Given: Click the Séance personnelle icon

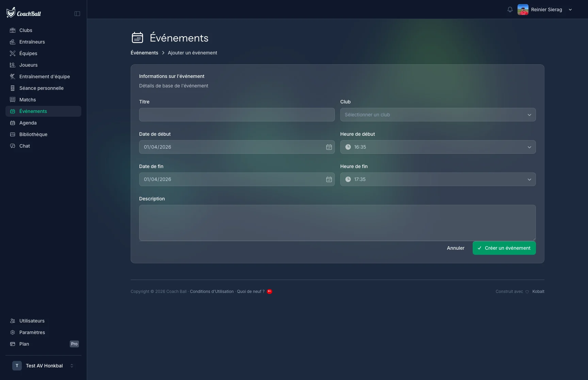Looking at the screenshot, I should (13, 88).
